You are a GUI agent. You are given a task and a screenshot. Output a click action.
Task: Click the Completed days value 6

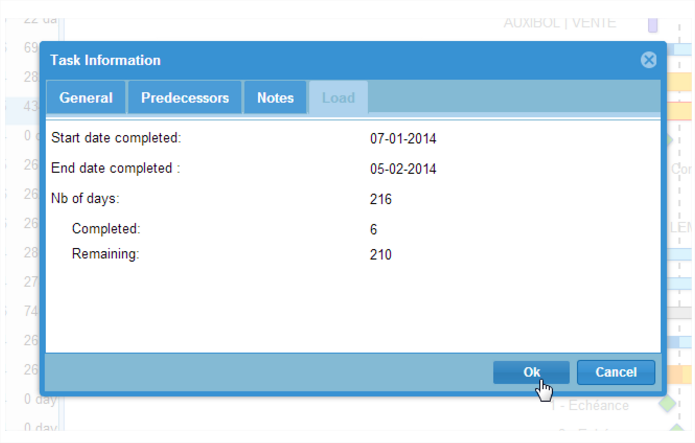pos(373,230)
